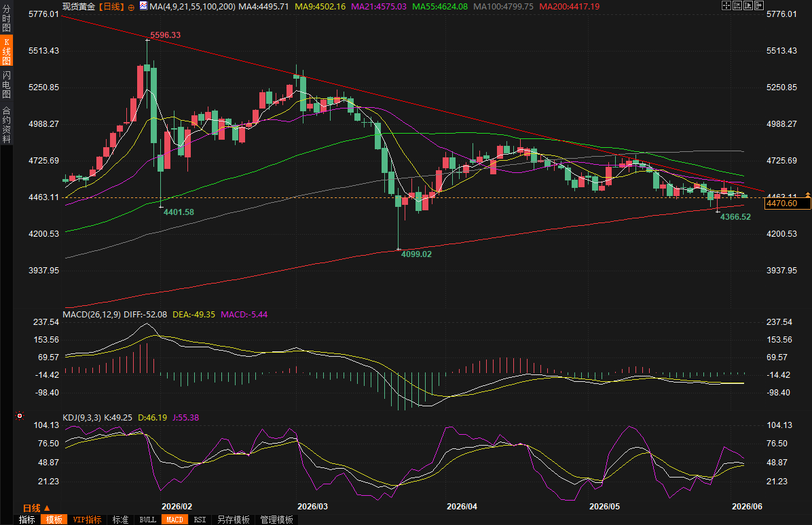Viewport: 812px width, 525px height.
Task: Click the J:55.38 value
Action: click(185, 417)
